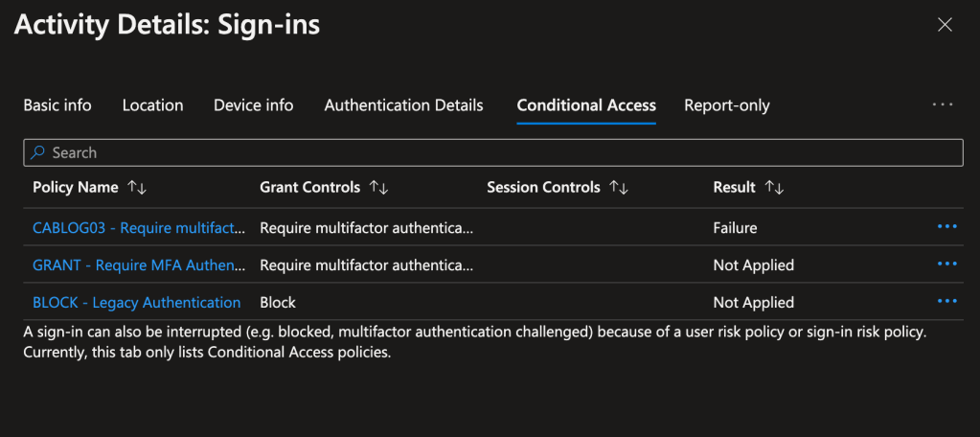
Task: Switch to the Report-only tab
Action: pyautogui.click(x=726, y=105)
